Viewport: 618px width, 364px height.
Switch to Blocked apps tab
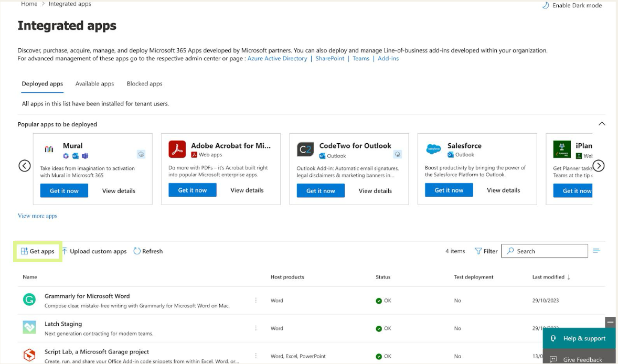click(x=144, y=83)
